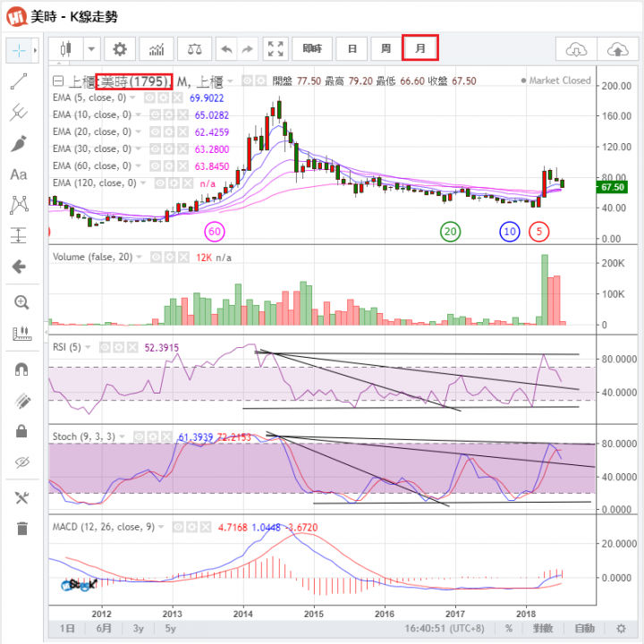Switch to the 即時 realtime interval
This screenshot has width=644, height=644.
click(x=312, y=49)
